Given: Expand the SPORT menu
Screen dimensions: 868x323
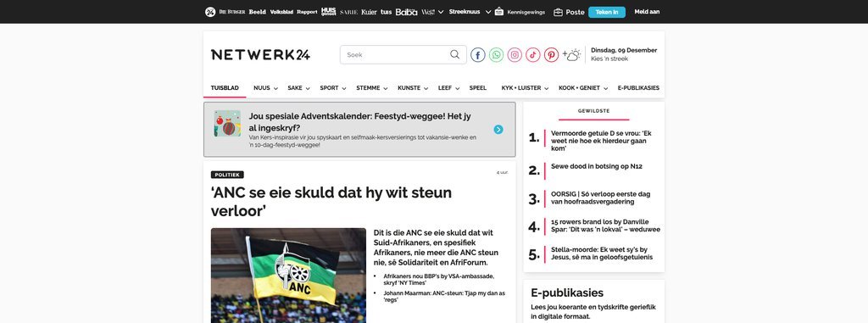Looking at the screenshot, I should (x=332, y=88).
